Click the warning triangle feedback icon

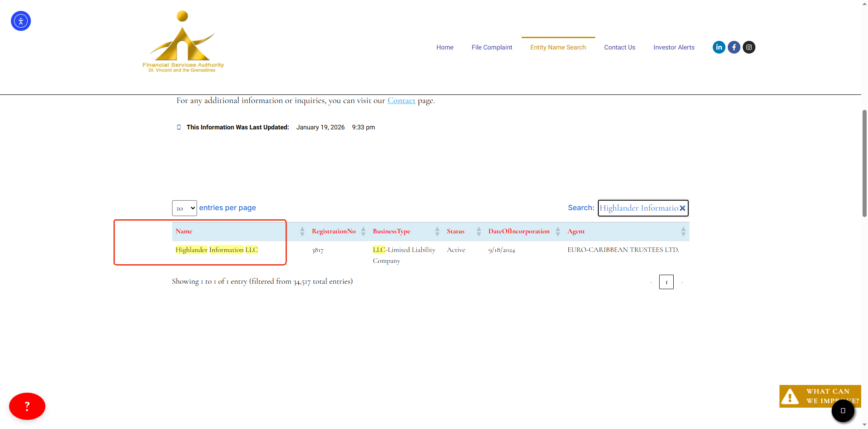pos(790,396)
